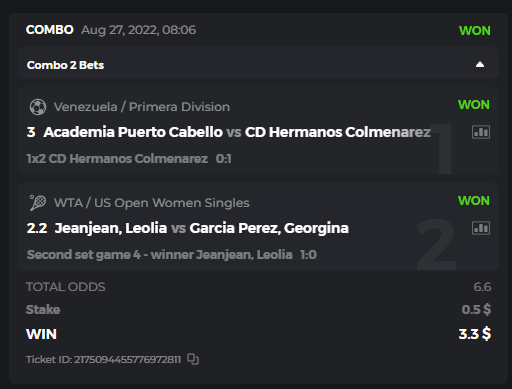512x389 pixels.
Task: Open WTA / US Open Women Singles link
Action: (x=152, y=203)
